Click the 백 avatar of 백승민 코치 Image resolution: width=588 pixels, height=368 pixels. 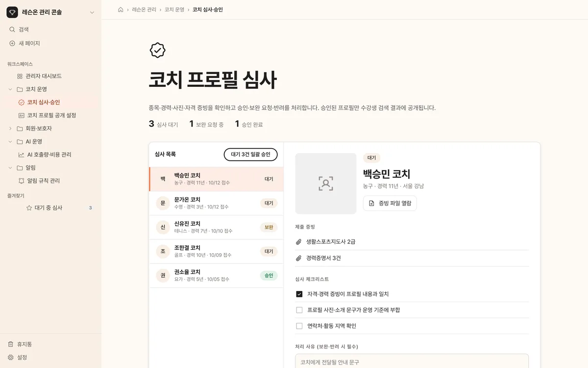point(163,179)
